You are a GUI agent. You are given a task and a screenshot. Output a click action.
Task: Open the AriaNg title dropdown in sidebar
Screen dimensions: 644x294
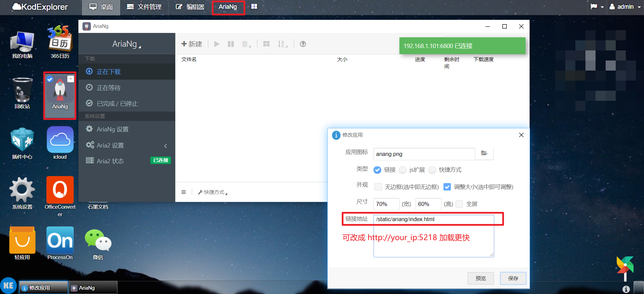pyautogui.click(x=127, y=44)
